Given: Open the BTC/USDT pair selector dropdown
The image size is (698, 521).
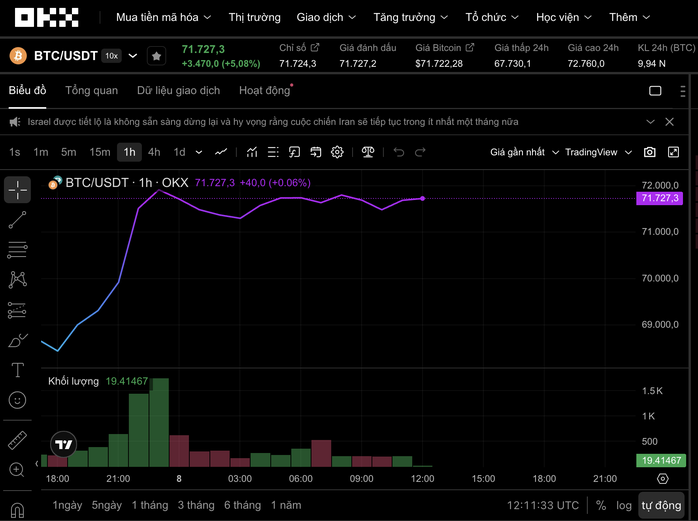Looking at the screenshot, I should click(133, 56).
